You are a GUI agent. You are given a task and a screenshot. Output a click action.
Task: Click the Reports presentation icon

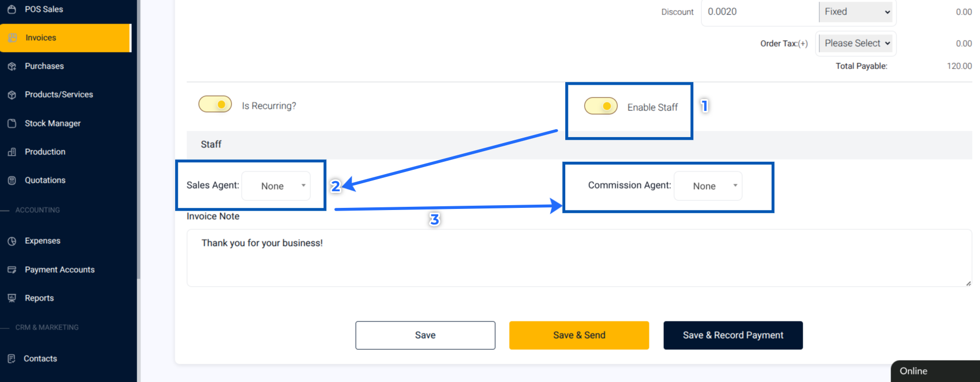12,298
